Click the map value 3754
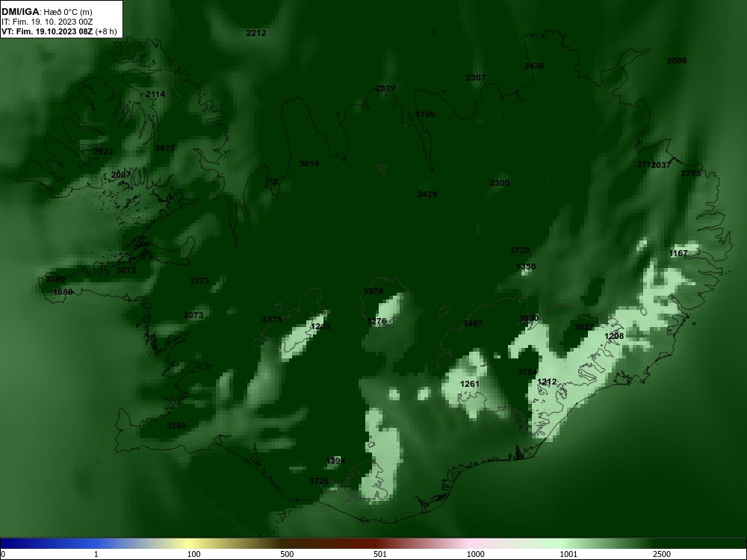 [x=527, y=371]
